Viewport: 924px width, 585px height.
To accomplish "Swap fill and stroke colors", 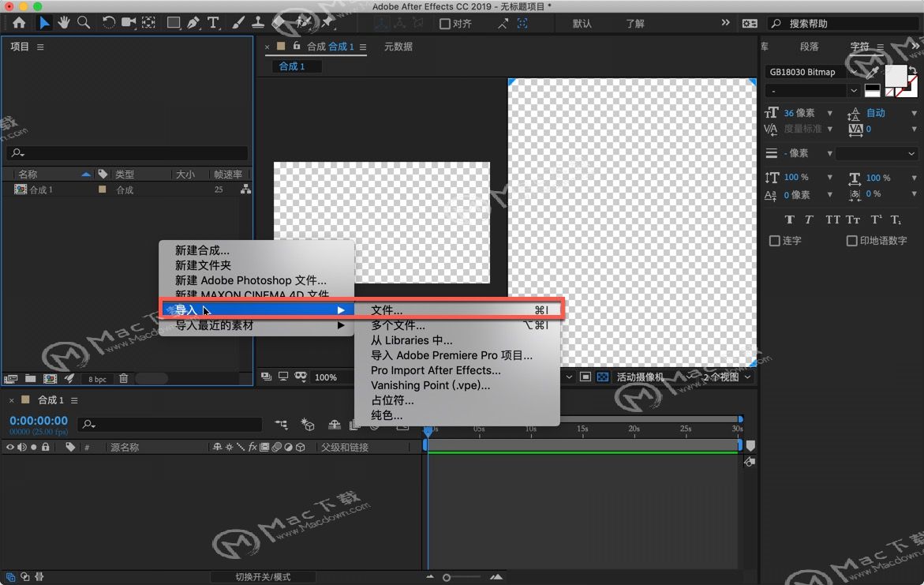I will (912, 70).
